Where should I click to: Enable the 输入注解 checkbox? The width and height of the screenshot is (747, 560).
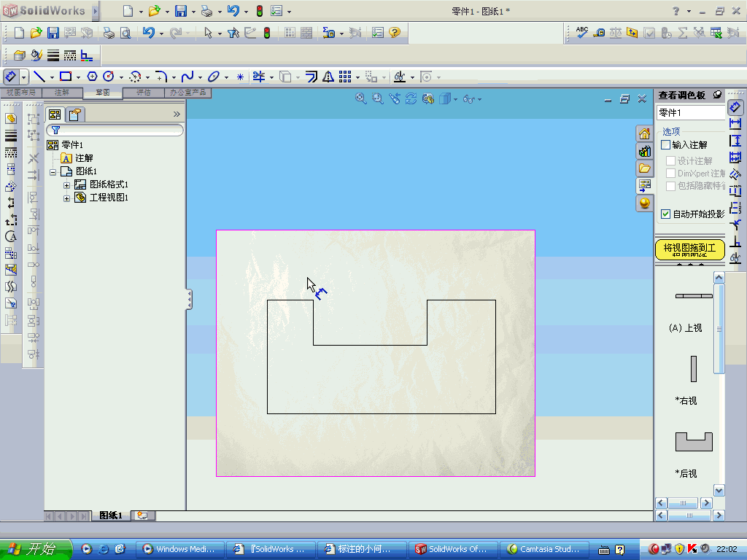coord(665,144)
